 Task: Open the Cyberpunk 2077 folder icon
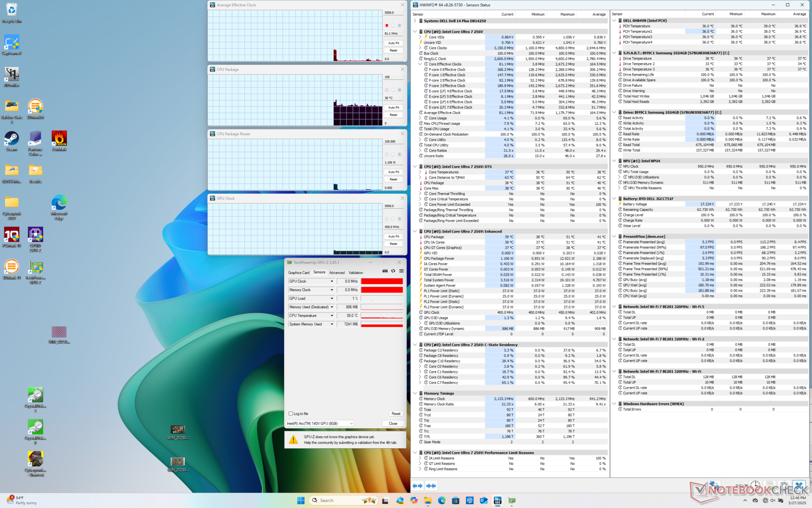coord(11,207)
